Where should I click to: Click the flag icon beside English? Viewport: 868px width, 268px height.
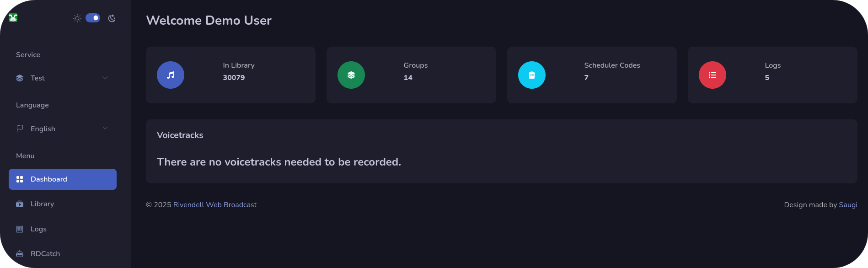[x=20, y=129]
